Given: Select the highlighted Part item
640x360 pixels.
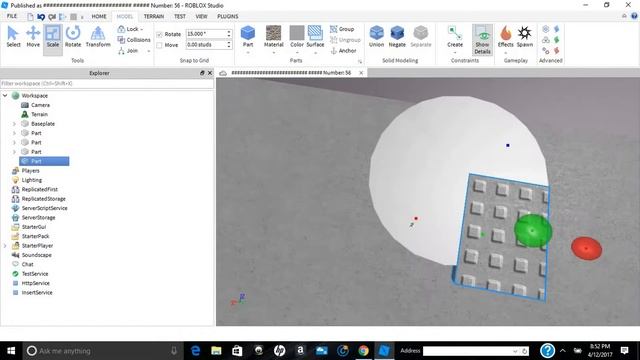Looking at the screenshot, I should pyautogui.click(x=44, y=161).
